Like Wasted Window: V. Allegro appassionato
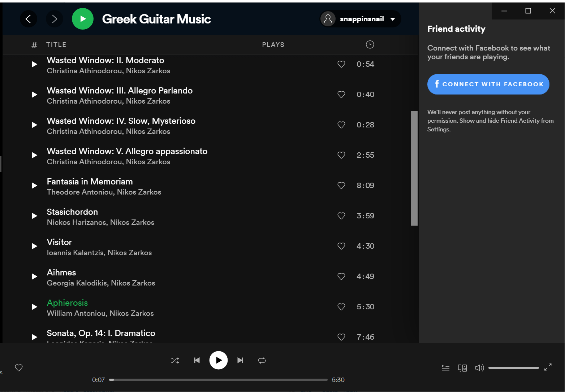Viewport: 565px width, 392px height. coord(341,155)
